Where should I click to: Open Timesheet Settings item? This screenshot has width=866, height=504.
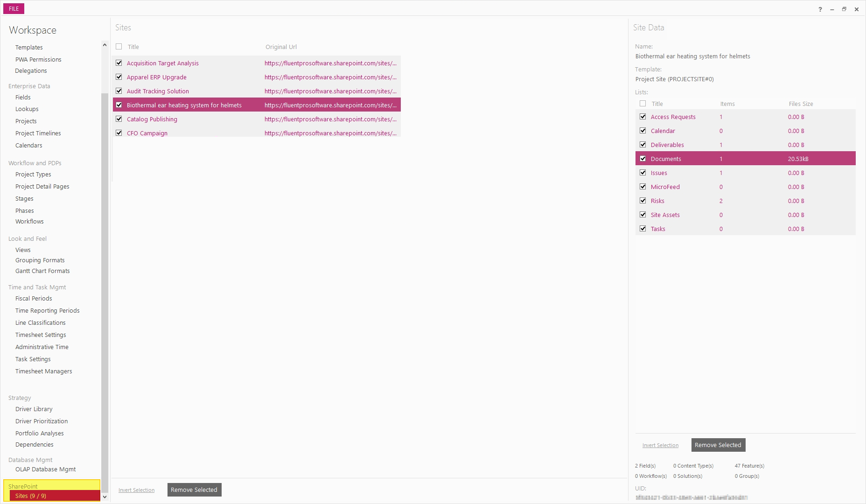[x=41, y=335]
